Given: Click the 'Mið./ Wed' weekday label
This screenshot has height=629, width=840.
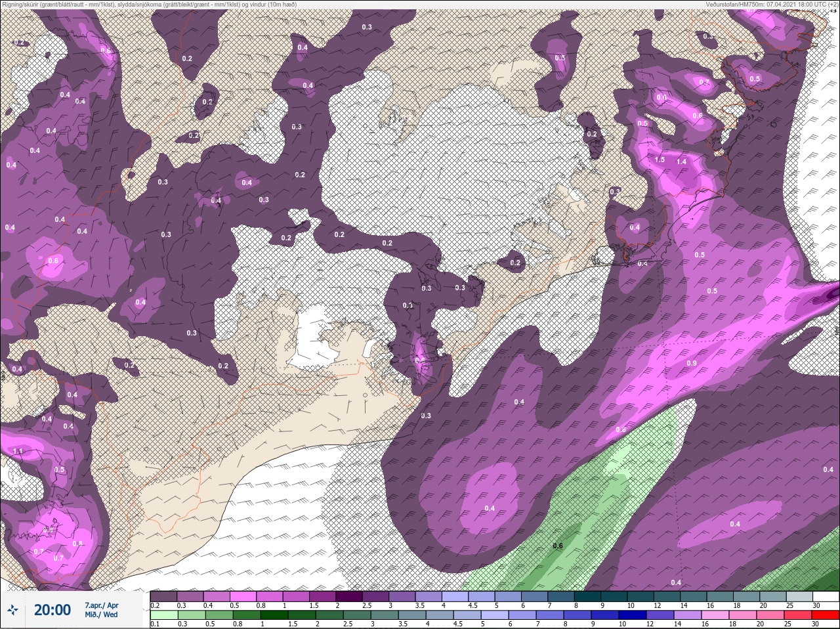Looking at the screenshot, I should coord(101,615).
